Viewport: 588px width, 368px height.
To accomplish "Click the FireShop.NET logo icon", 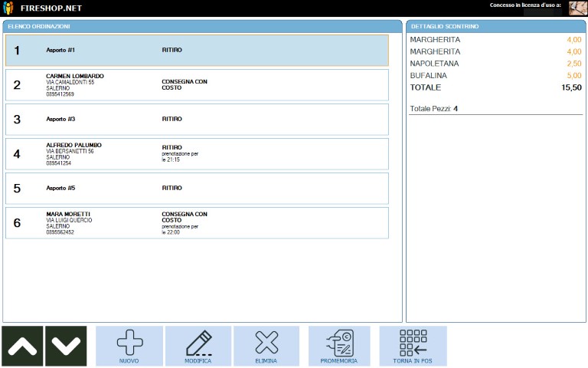I will [x=8, y=8].
